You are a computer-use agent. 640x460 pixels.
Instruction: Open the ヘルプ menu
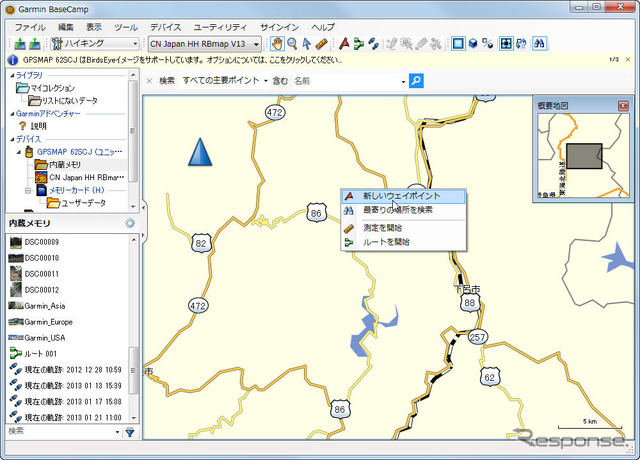pyautogui.click(x=323, y=27)
